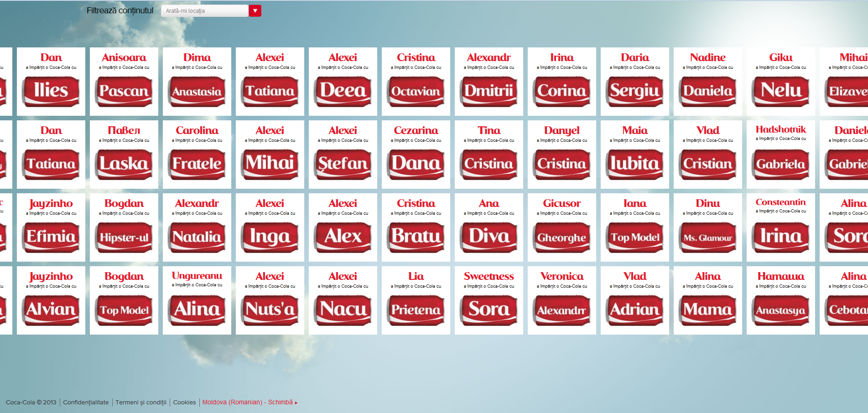Select the Alexei and Deea card

(x=343, y=82)
